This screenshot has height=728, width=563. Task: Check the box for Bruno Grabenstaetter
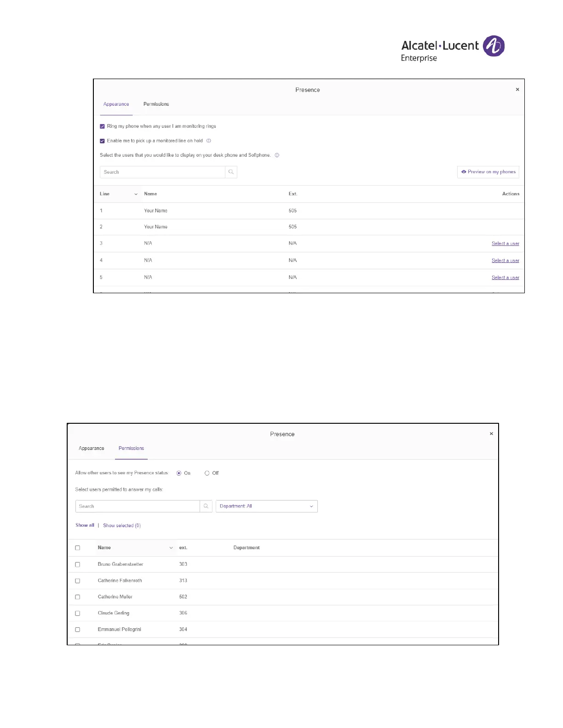78,564
